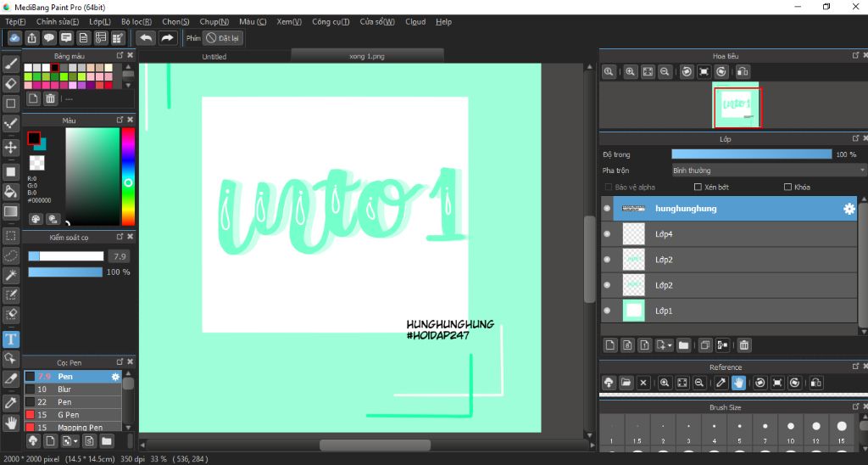
Task: Hide the Lớp1 layer
Action: pos(607,311)
